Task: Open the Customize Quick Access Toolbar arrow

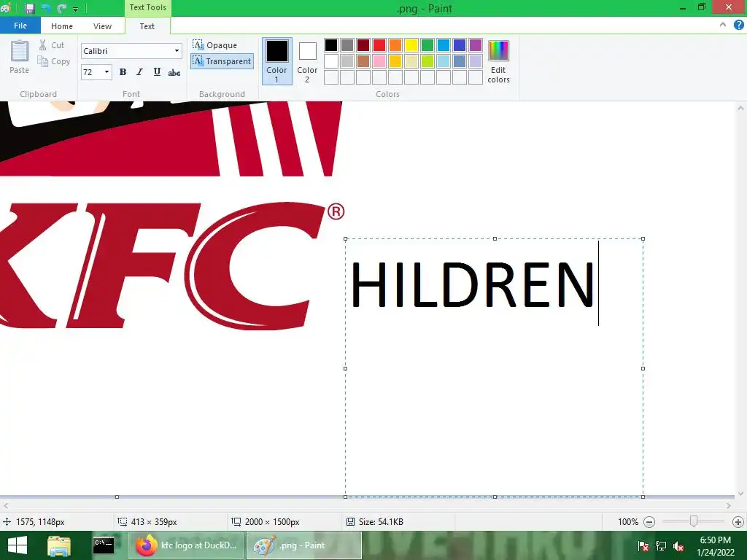Action: tap(75, 9)
